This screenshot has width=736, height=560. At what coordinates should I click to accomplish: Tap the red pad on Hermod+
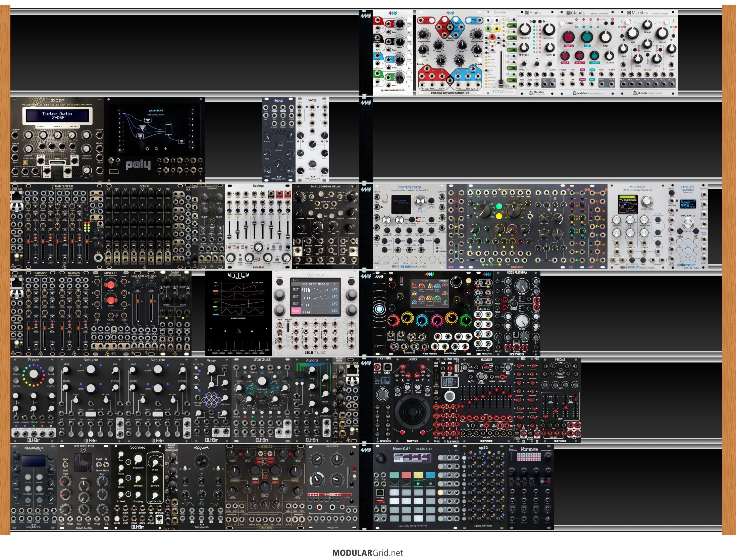pos(406,475)
